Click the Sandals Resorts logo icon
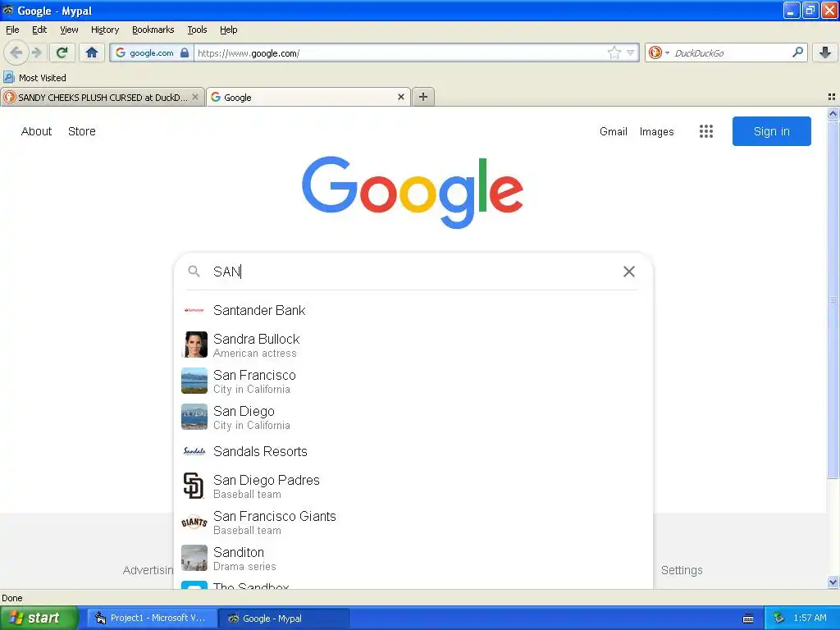Viewport: 840px width, 630px height. (x=194, y=452)
